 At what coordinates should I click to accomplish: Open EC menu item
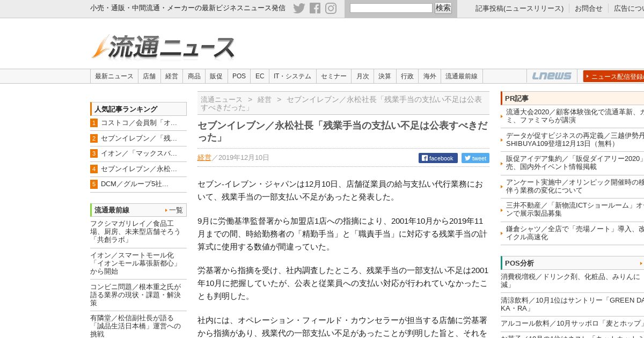(260, 76)
